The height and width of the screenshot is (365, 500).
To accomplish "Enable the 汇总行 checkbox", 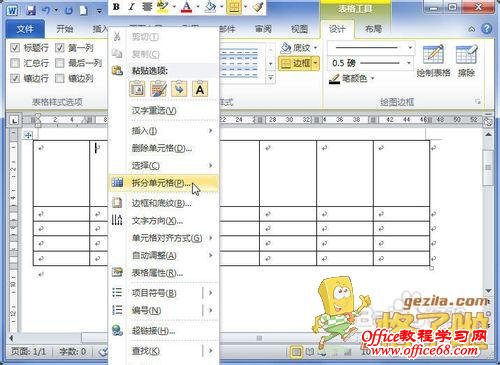I will [x=15, y=63].
